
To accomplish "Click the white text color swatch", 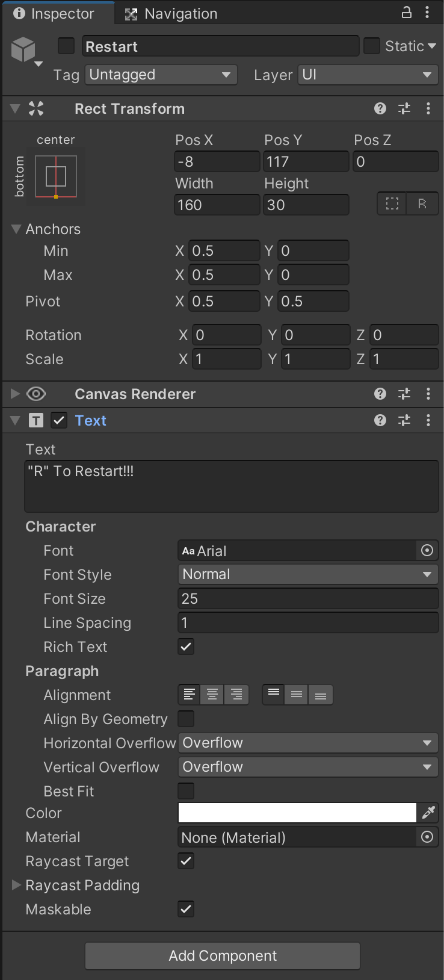I will point(297,813).
